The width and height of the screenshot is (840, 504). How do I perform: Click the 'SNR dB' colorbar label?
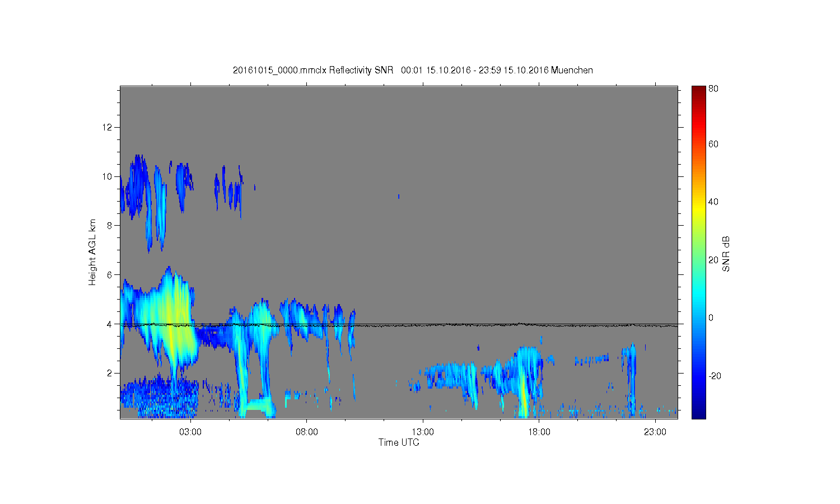click(x=726, y=254)
